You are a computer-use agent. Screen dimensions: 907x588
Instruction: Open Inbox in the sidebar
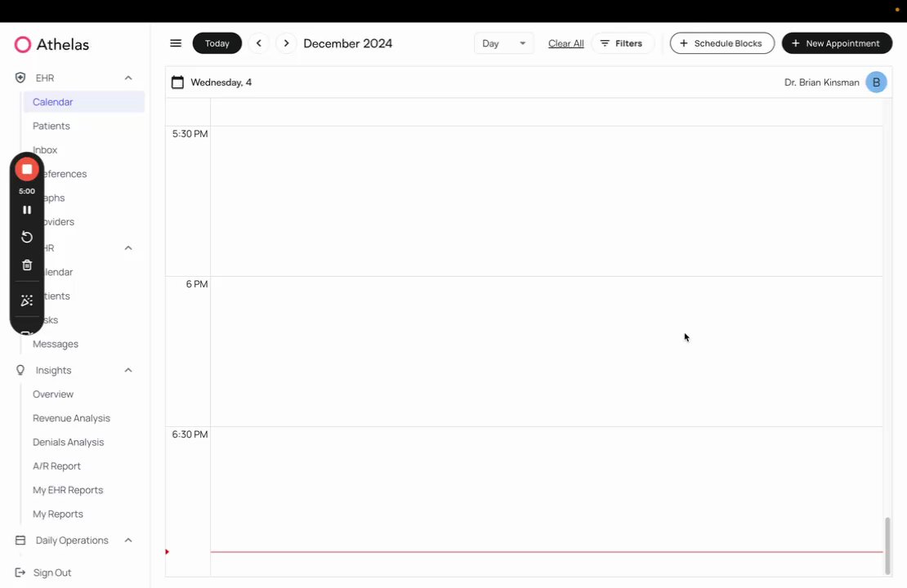[x=45, y=149]
